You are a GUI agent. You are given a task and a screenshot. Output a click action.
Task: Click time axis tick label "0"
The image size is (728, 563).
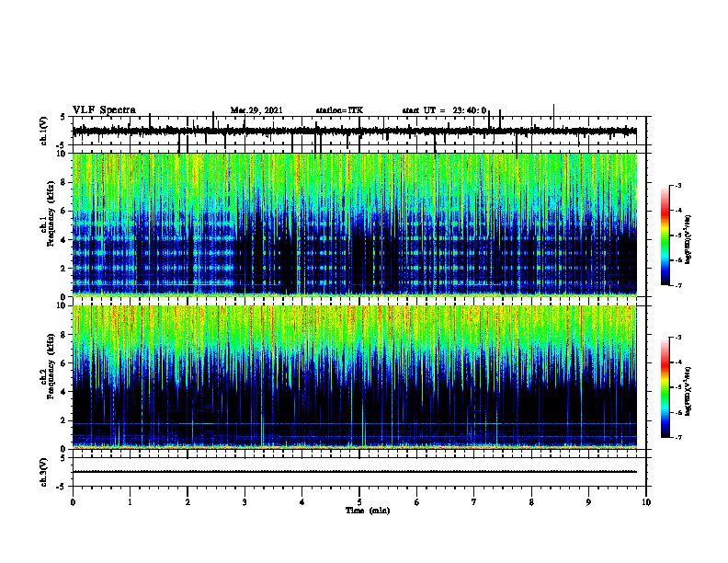coord(73,502)
